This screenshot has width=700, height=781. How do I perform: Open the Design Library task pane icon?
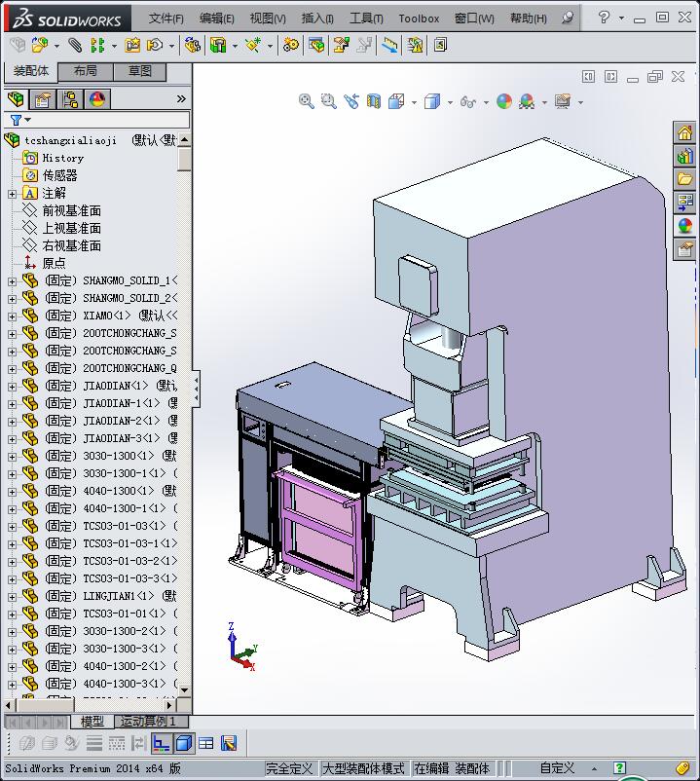click(x=684, y=156)
